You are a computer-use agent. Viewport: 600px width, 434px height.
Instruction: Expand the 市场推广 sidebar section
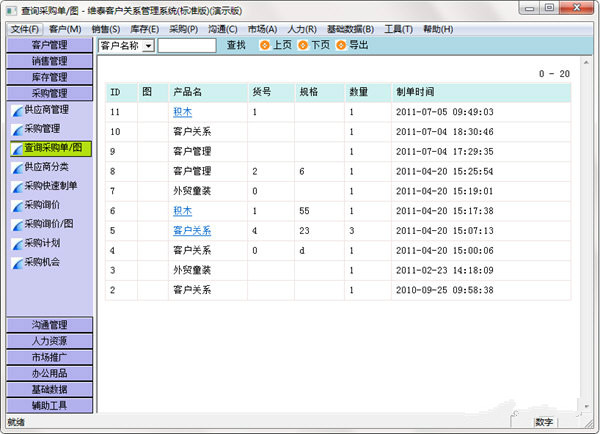pyautogui.click(x=49, y=357)
